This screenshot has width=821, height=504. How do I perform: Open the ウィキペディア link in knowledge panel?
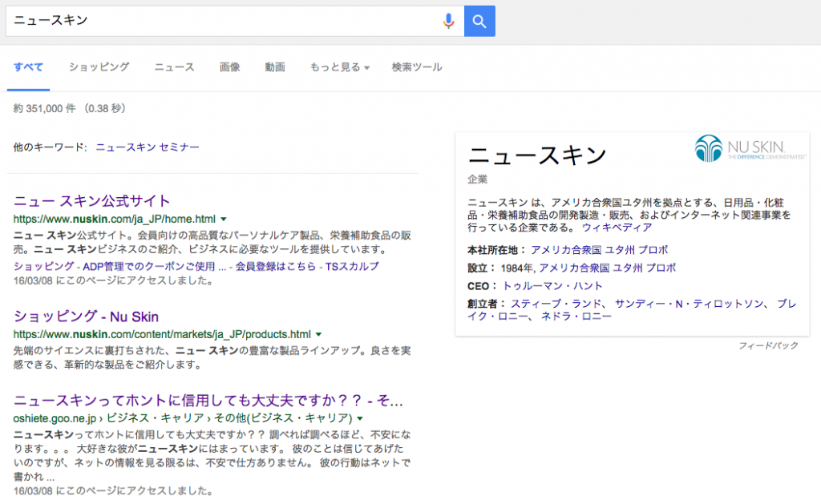[x=617, y=228]
